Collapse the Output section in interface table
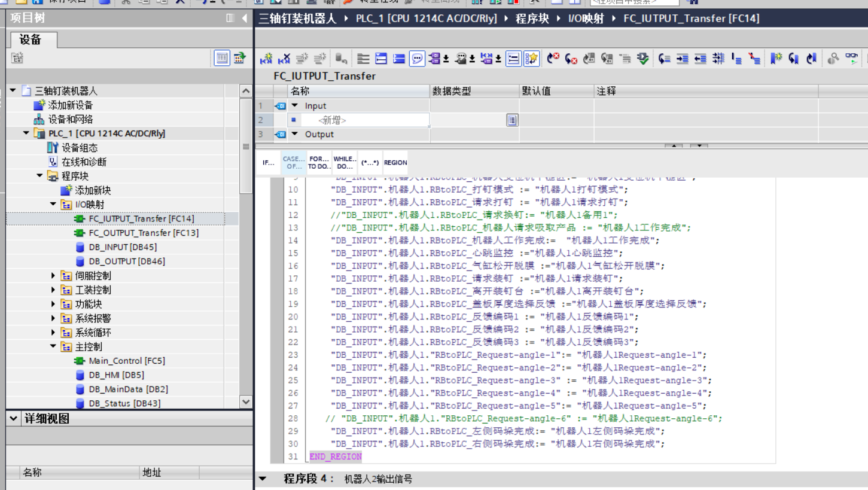The image size is (868, 490). coord(294,134)
